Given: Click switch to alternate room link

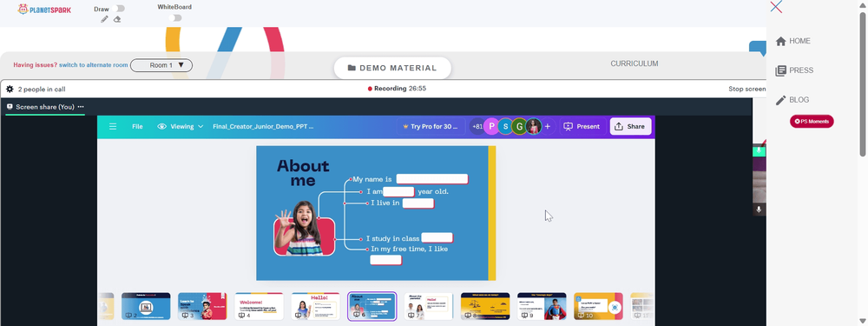Looking at the screenshot, I should [94, 65].
